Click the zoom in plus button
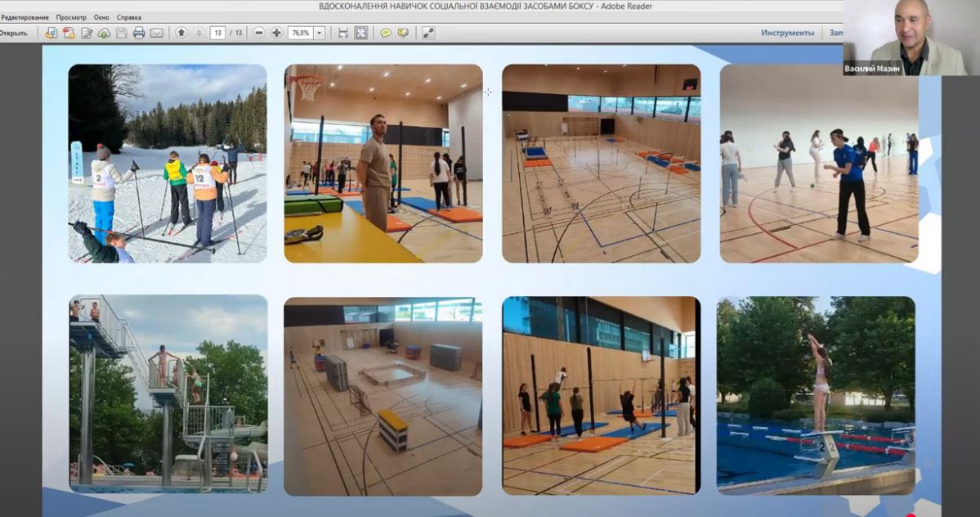 [276, 33]
